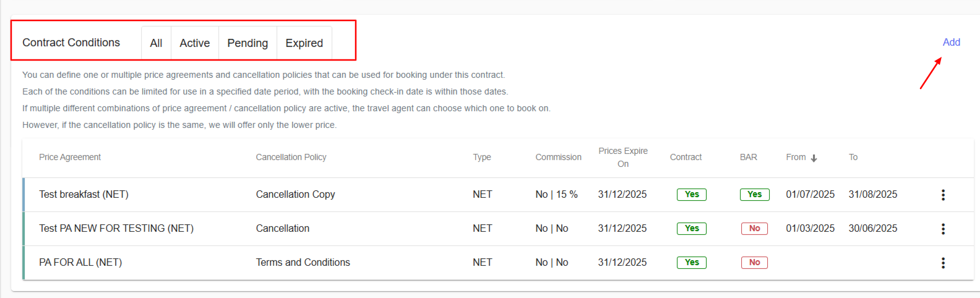Viewport: 980px width, 298px height.
Task: Click BAR No badge for Test PA NEW
Action: point(754,228)
